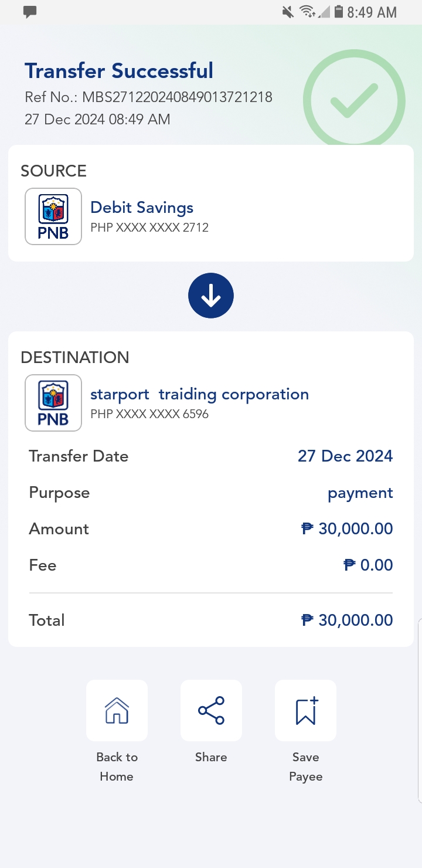Tap the source account number ending 2712
Screen dimensions: 422x868
(149, 228)
